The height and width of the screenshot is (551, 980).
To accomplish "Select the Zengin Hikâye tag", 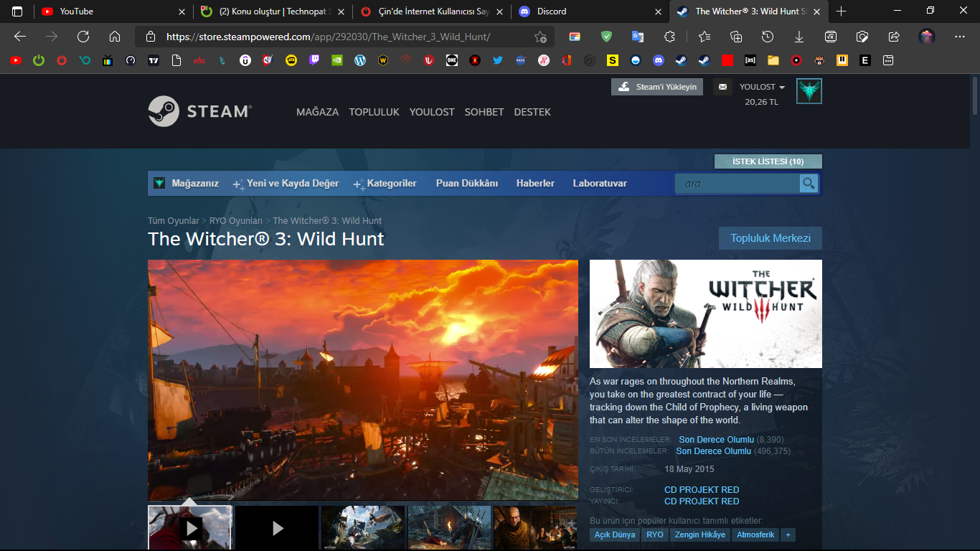I will pyautogui.click(x=699, y=534).
